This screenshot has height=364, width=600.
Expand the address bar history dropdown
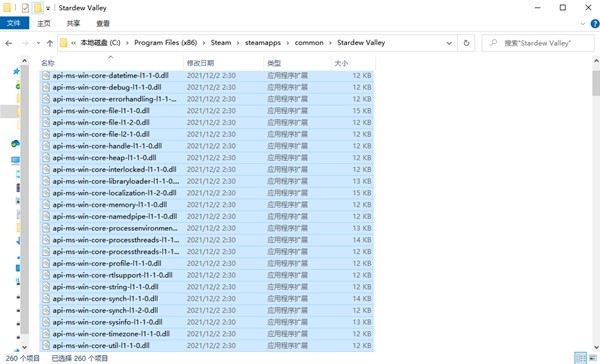[449, 43]
